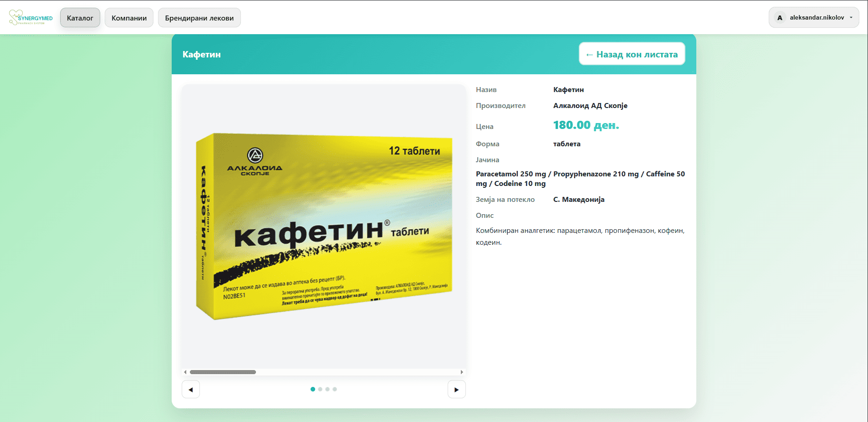868x422 pixels.
Task: Click the Алкалоид АД Скопје manufacturer name
Action: (x=590, y=106)
